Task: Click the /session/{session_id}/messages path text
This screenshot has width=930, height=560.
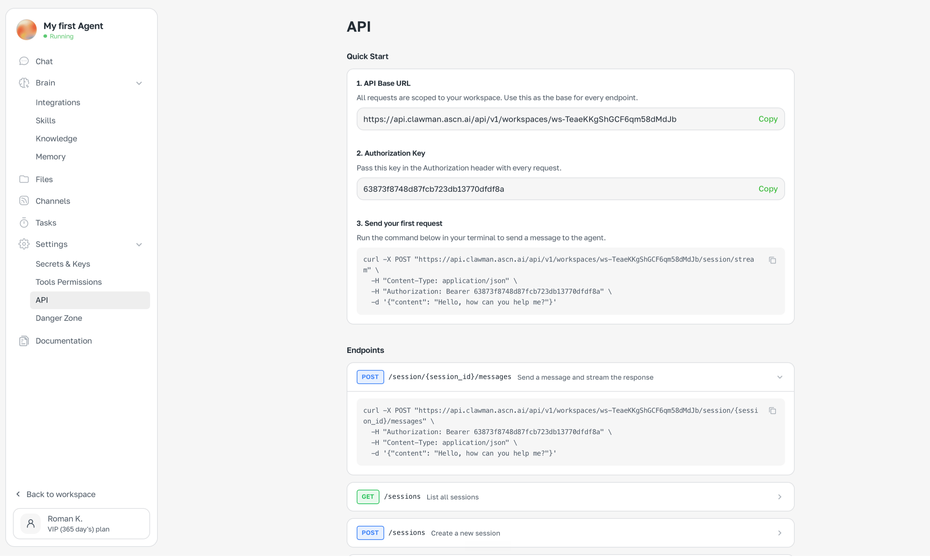Action: (450, 376)
